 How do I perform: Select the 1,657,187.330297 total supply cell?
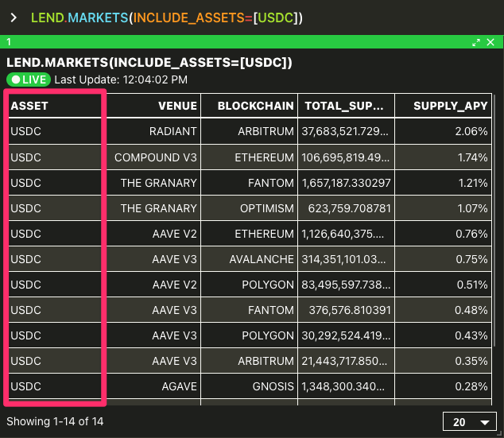pyautogui.click(x=346, y=183)
